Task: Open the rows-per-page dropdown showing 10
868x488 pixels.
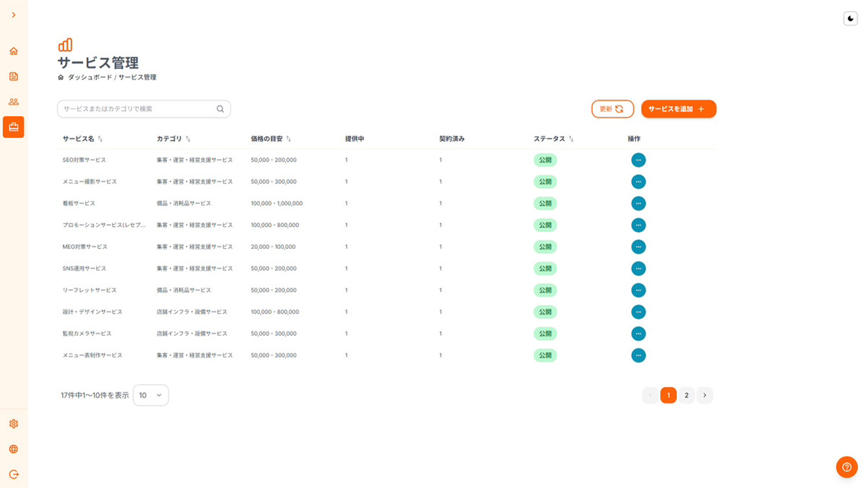Action: pyautogui.click(x=151, y=395)
